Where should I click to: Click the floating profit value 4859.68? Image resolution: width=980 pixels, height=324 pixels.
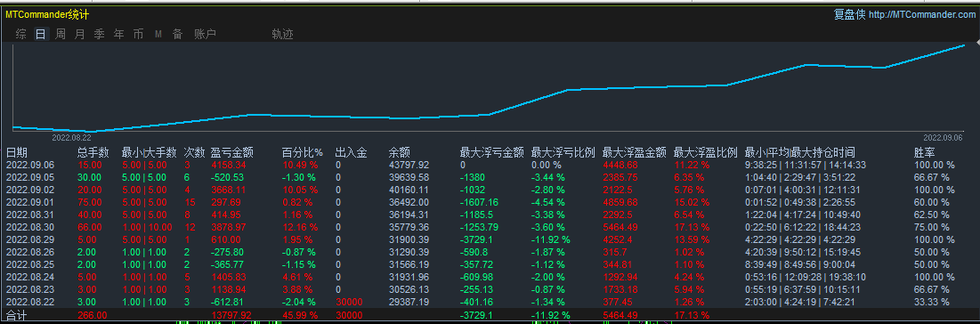coord(620,202)
